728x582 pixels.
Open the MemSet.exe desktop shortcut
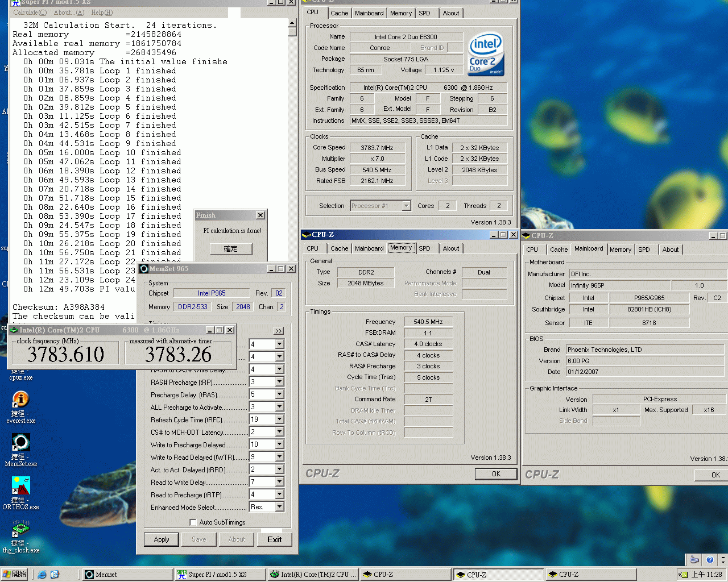[20, 450]
